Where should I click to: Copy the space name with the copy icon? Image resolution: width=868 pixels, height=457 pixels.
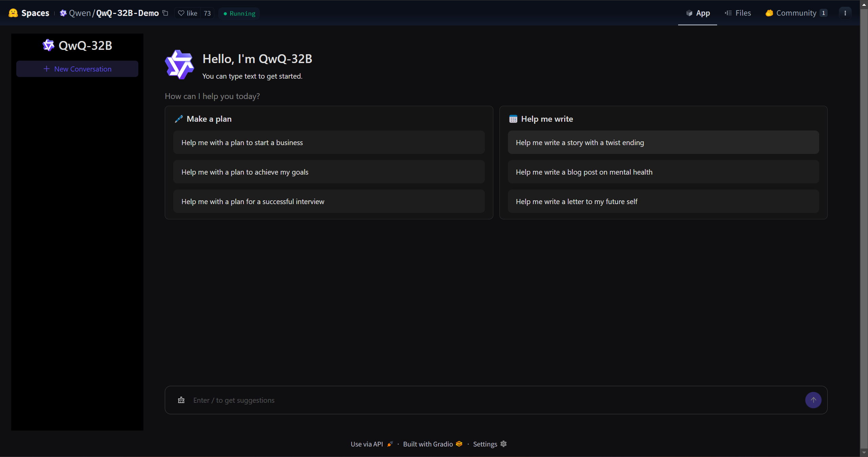pyautogui.click(x=165, y=13)
